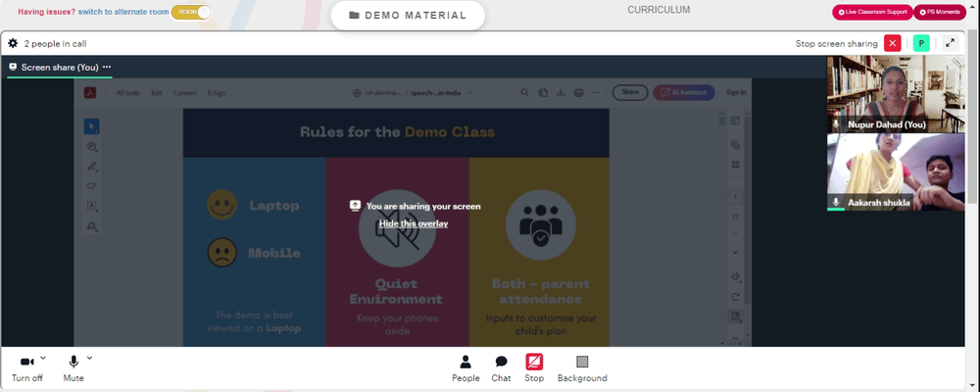The width and height of the screenshot is (980, 392).
Task: Click the copy pages icon beside search
Action: pos(543,92)
